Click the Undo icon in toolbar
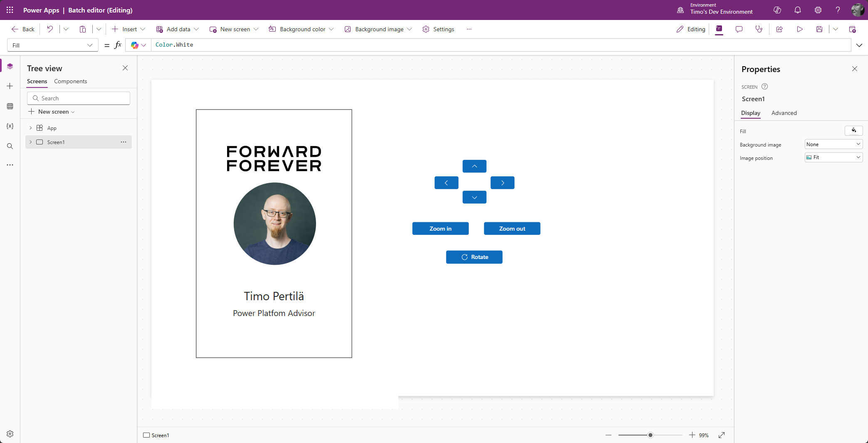Screen dimensions: 868x443 [x=50, y=29]
